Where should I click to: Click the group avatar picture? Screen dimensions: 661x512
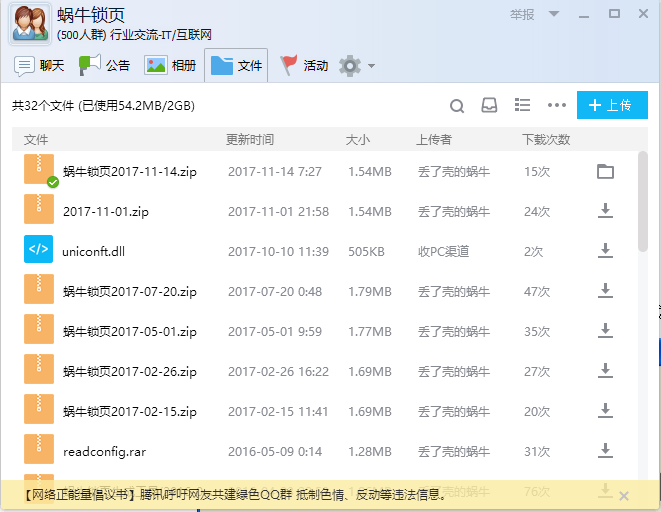point(30,23)
